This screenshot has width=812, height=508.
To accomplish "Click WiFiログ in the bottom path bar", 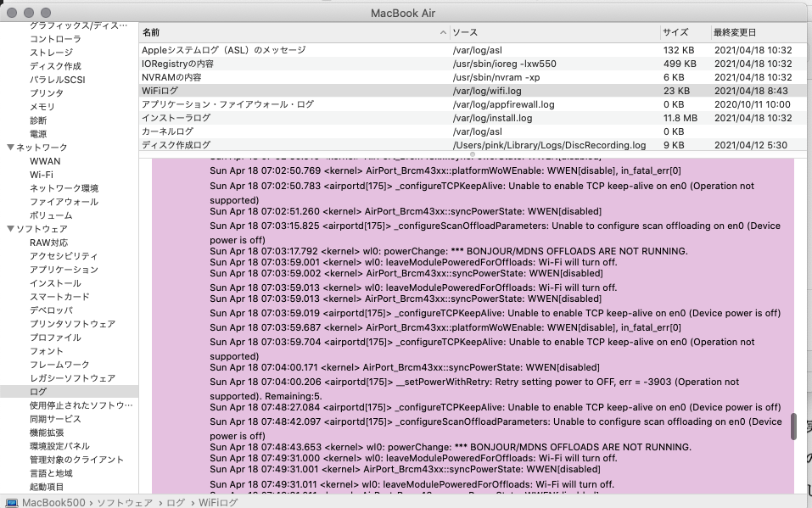I will [x=218, y=502].
